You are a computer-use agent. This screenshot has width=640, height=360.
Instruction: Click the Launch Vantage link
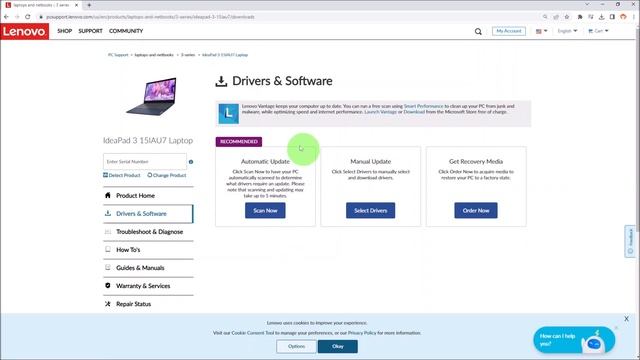380,112
